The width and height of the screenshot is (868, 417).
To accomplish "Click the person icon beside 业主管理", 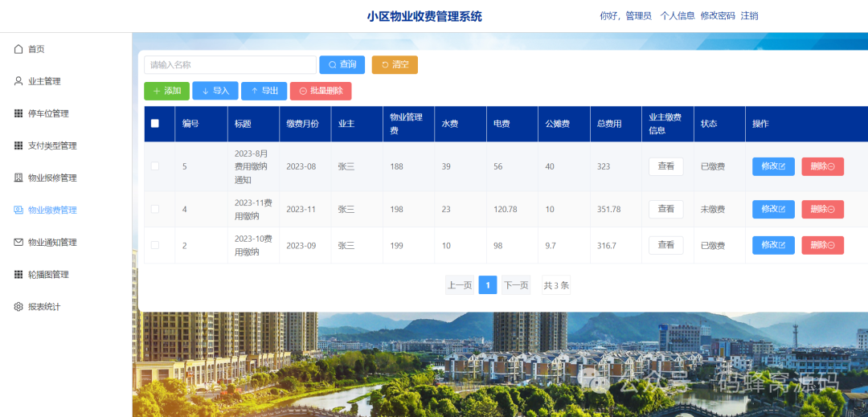I will [x=18, y=81].
